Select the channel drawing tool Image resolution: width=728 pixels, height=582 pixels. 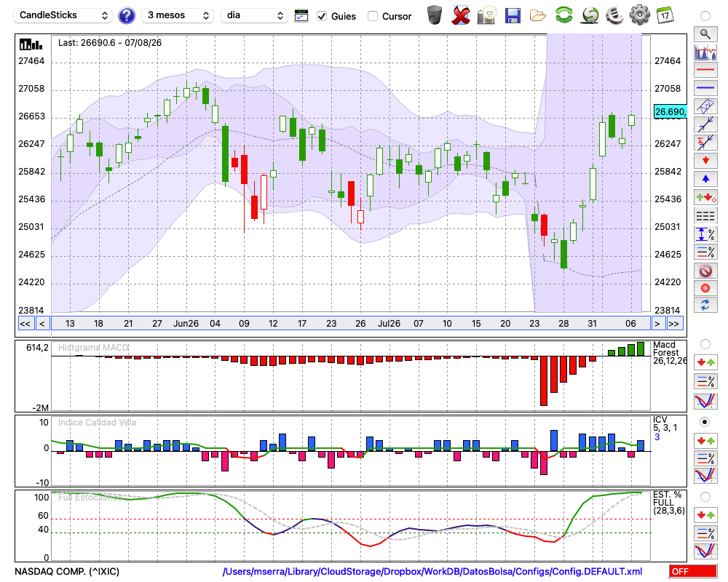705,106
